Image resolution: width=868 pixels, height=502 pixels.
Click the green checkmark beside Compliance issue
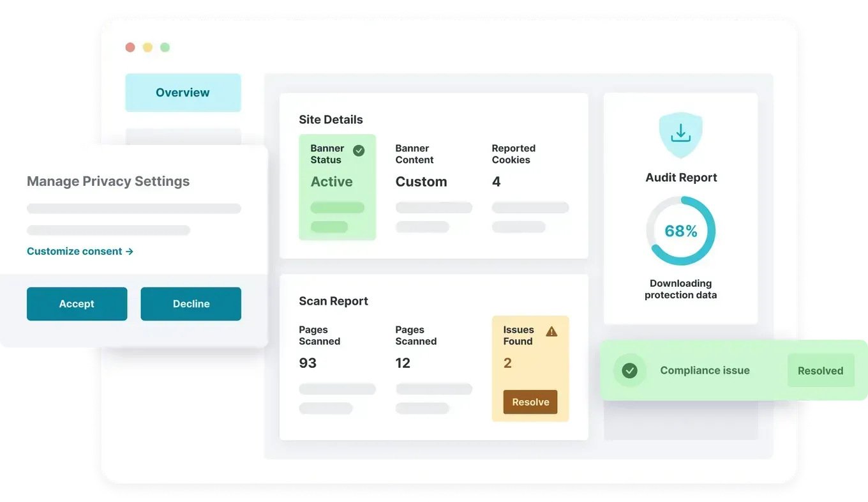(x=630, y=370)
